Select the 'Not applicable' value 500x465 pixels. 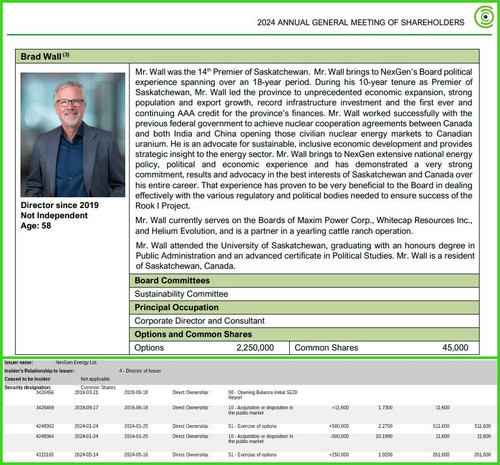click(95, 379)
